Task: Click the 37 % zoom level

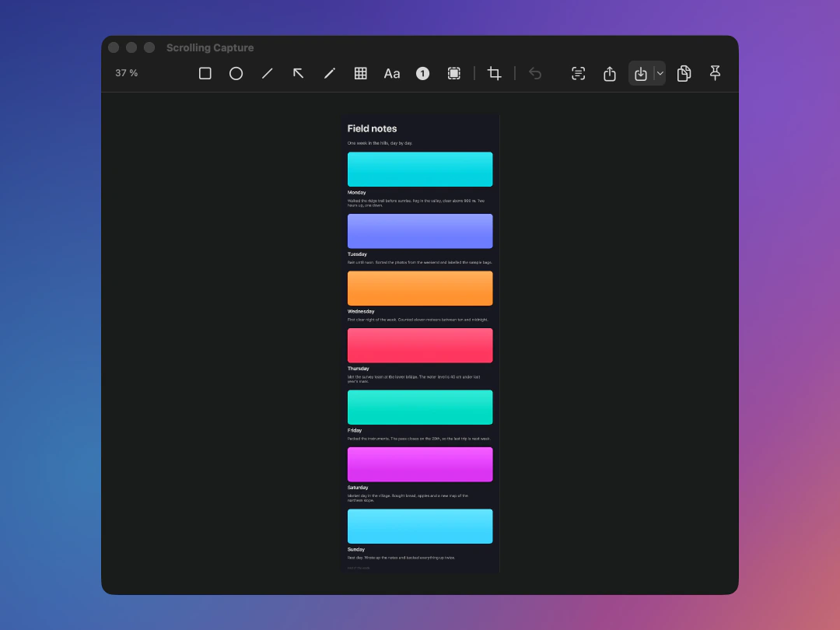Action: 127,73
